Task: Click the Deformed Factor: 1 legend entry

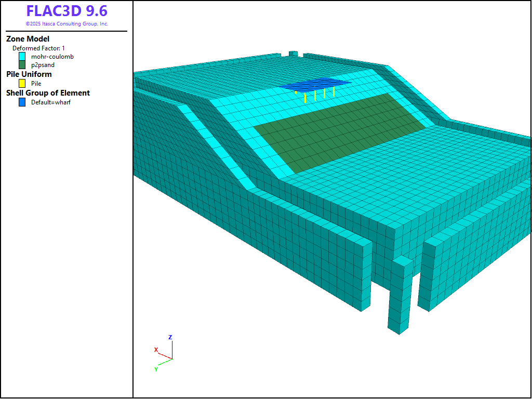Action: [39, 48]
